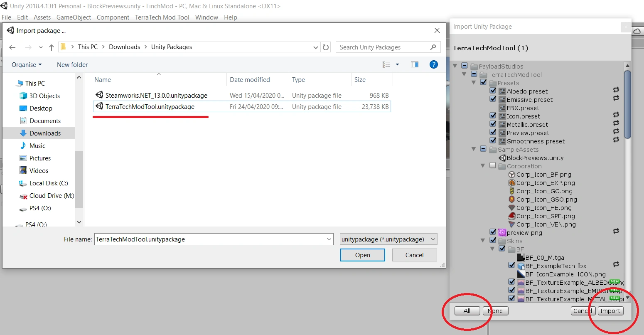Change the file list view mode icon
The height and width of the screenshot is (335, 644).
coord(386,64)
